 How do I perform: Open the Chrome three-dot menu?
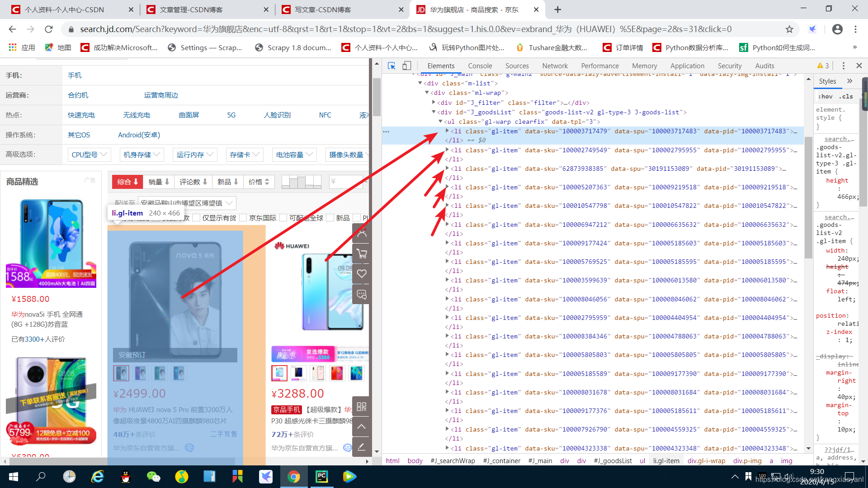tap(855, 29)
